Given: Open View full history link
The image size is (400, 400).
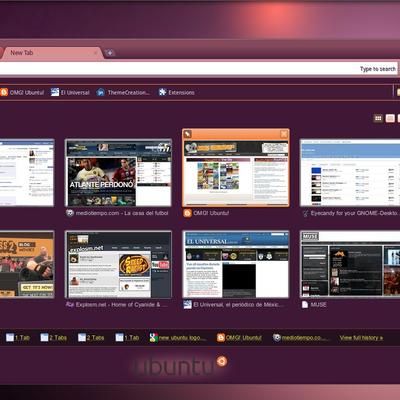Looking at the screenshot, I should click(361, 338).
